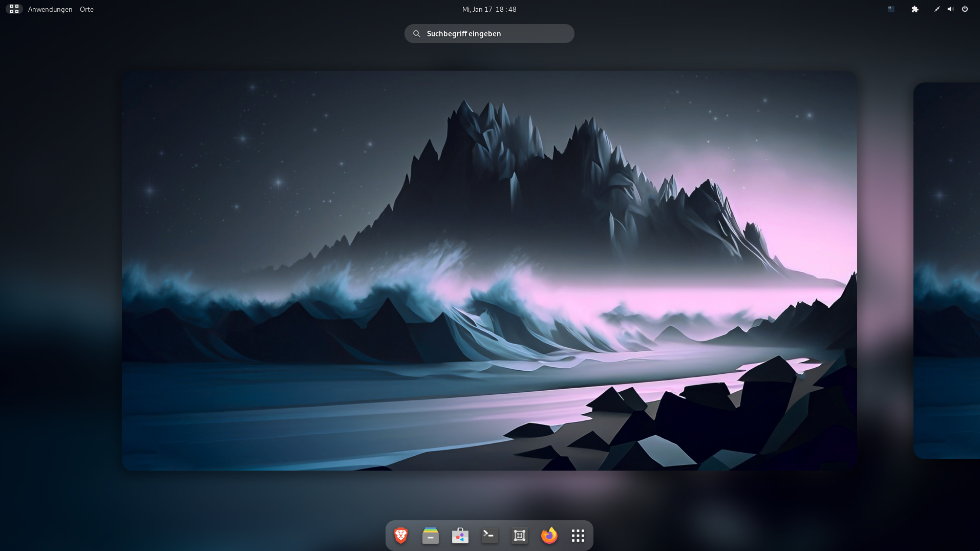Show all applications via the grid button

pyautogui.click(x=578, y=536)
